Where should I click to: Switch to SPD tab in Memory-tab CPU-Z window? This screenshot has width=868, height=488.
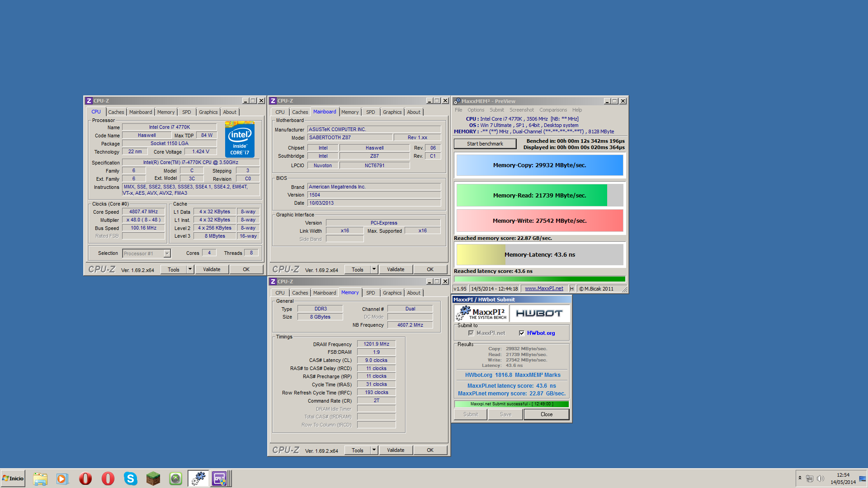point(370,293)
